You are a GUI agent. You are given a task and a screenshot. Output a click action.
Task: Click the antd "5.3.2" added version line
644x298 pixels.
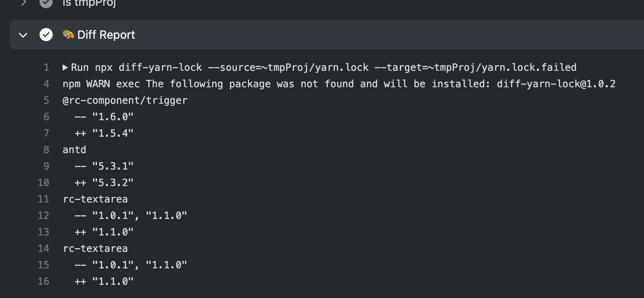pos(104,183)
